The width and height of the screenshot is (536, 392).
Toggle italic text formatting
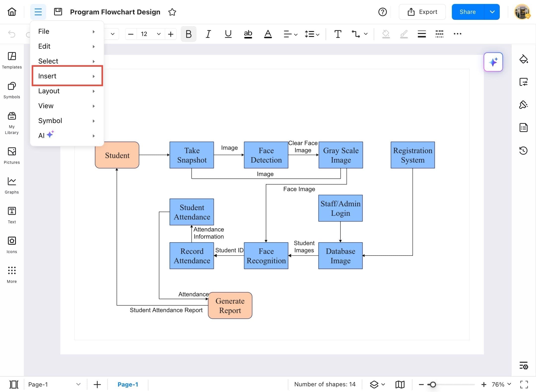(x=208, y=34)
